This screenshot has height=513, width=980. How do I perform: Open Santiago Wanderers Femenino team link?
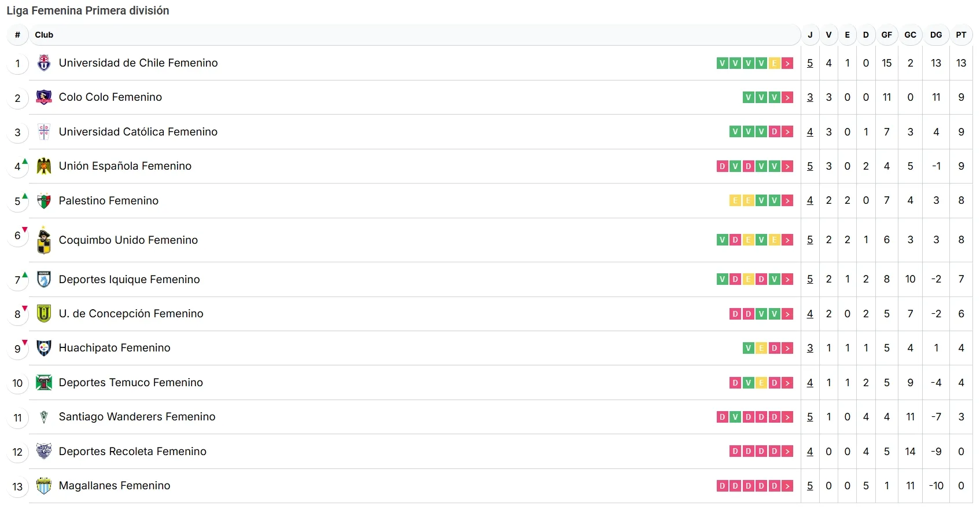[137, 417]
